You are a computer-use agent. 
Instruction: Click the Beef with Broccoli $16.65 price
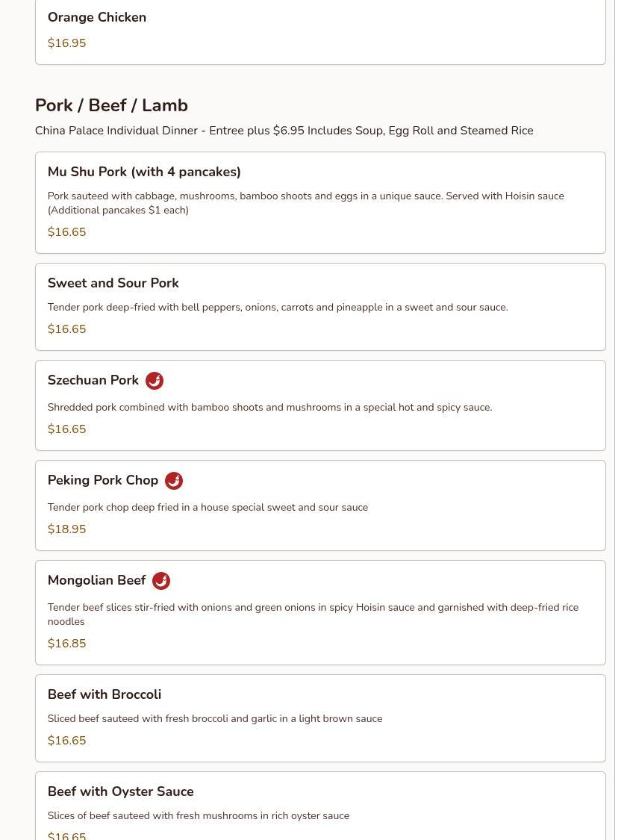(67, 741)
